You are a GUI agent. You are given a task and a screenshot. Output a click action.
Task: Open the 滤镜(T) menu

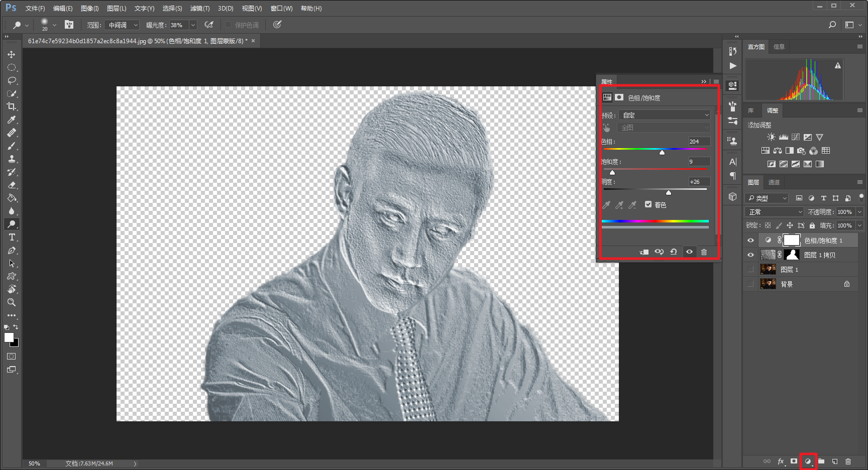coord(200,9)
